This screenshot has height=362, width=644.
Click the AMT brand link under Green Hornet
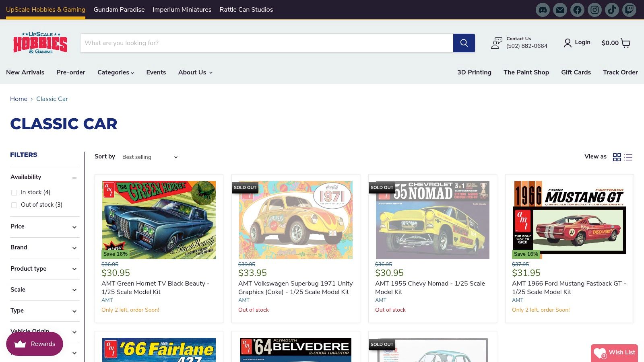pos(107,300)
